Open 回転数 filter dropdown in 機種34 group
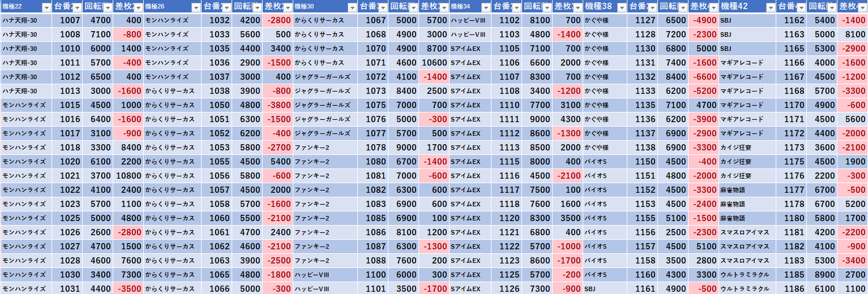Screen dimensions: 868x294 click(546, 7)
